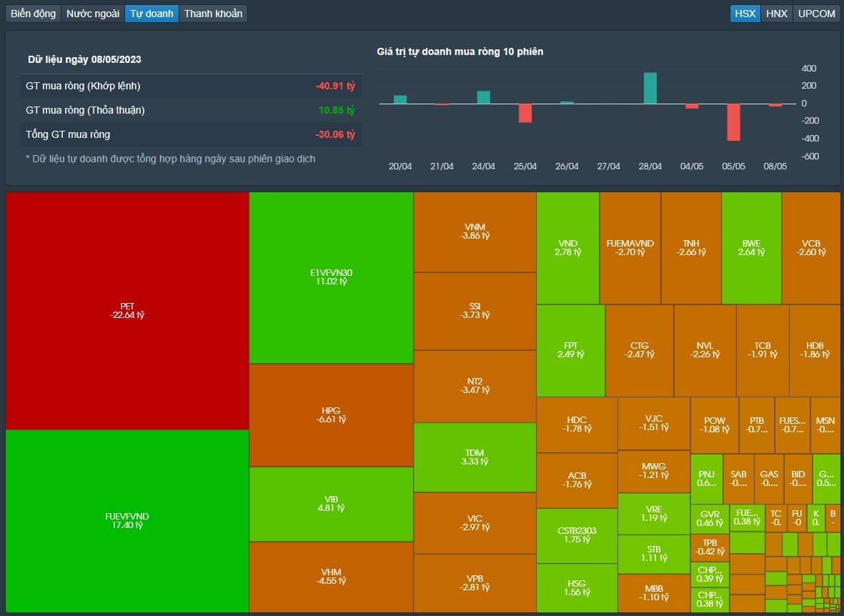844x616 pixels.
Task: Switch to the Biến động tab
Action: click(x=34, y=14)
